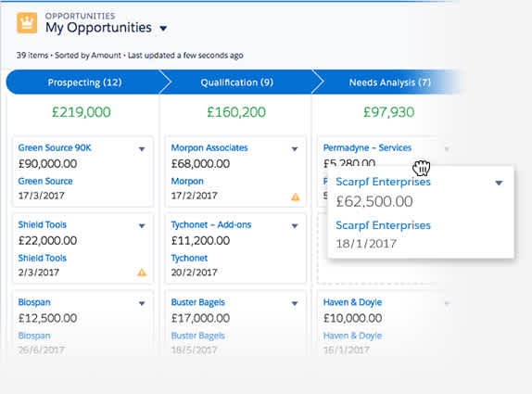Click the orange Opportunities crown icon
532x394 pixels.
click(27, 23)
